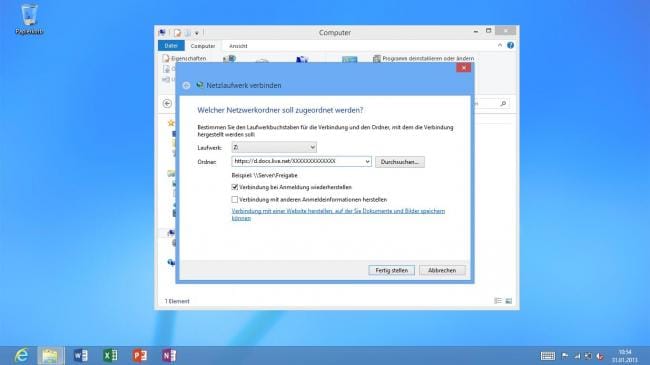The image size is (650, 365).
Task: Open link Verbindung mit einer Website herstellen
Action: [338, 214]
